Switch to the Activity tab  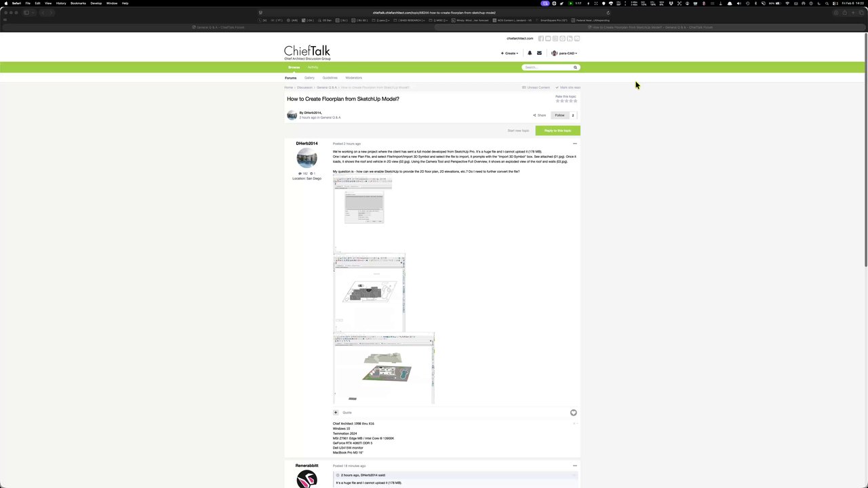click(x=313, y=67)
